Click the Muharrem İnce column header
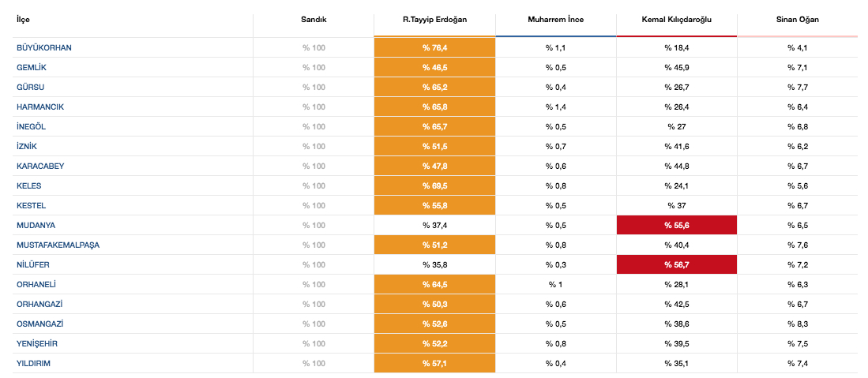 [555, 19]
